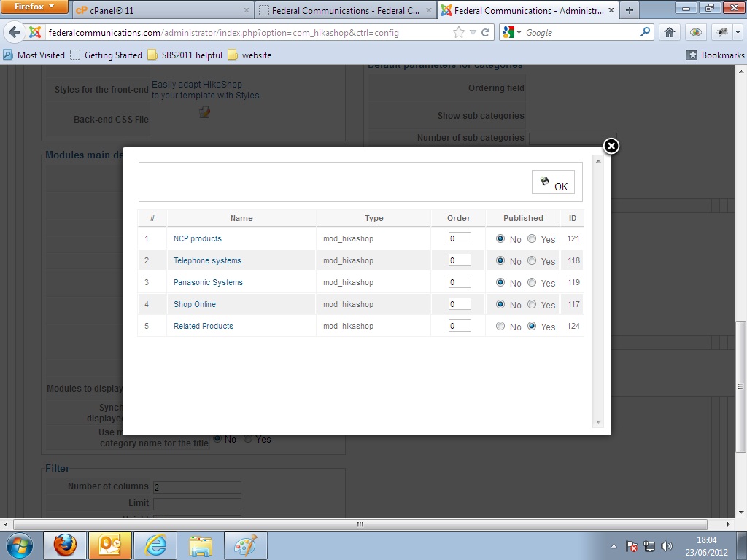Screen dimensions: 747x560
Task: Select No for Panasonic Systems published
Action: click(500, 282)
